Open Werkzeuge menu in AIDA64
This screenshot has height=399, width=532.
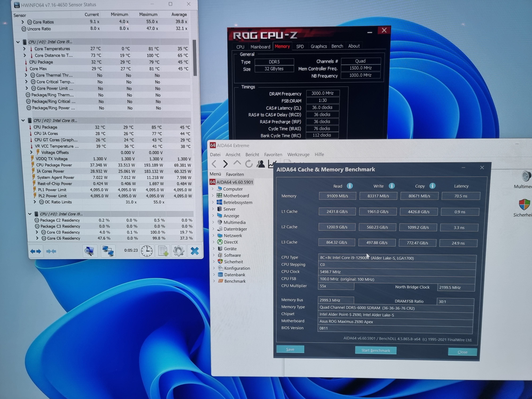point(298,155)
